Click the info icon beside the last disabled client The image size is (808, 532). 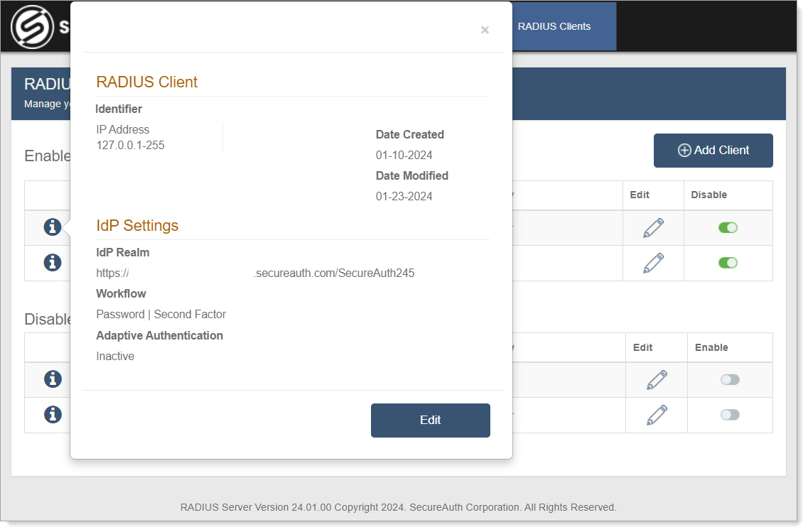coord(52,415)
